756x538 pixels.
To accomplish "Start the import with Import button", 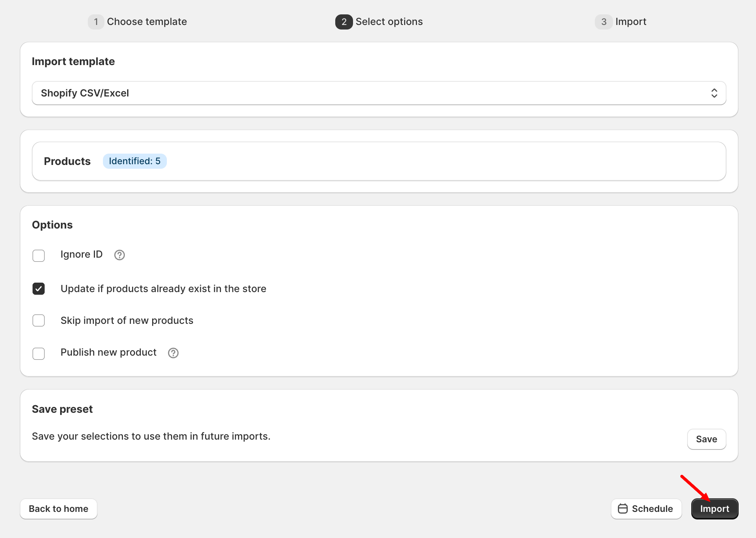I will 715,509.
